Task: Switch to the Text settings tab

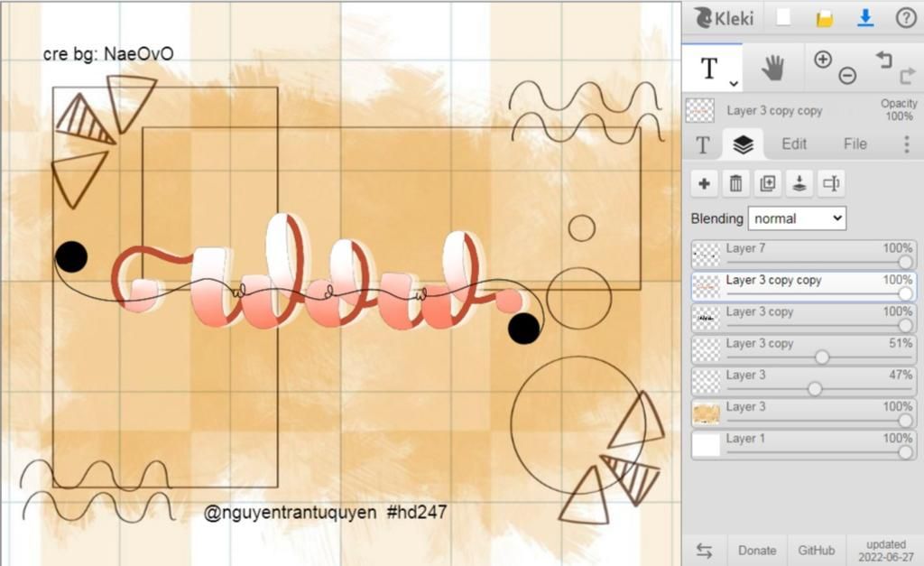Action: click(x=702, y=144)
